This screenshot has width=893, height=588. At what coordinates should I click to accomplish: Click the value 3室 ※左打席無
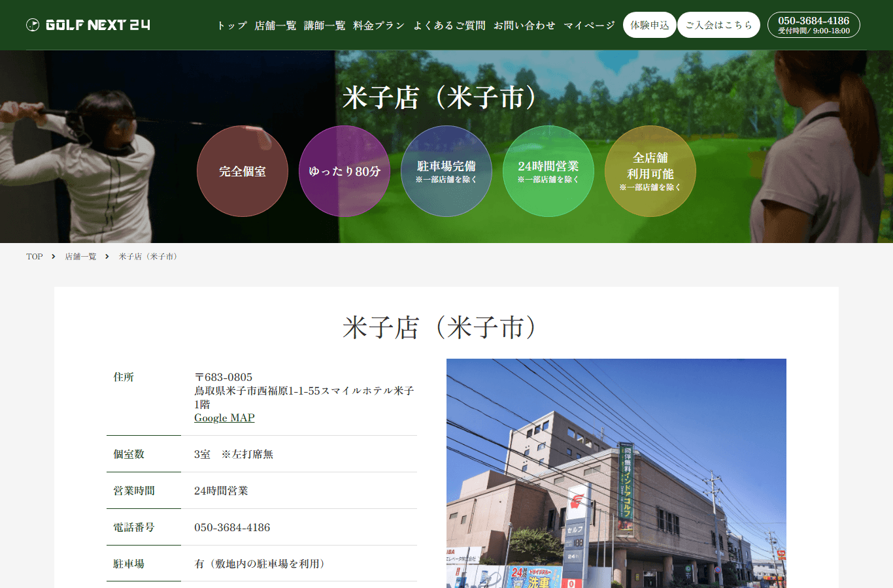tap(233, 454)
